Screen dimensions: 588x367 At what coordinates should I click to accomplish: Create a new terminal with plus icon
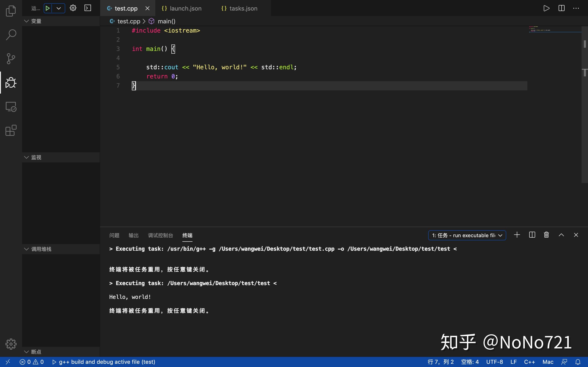(x=517, y=235)
